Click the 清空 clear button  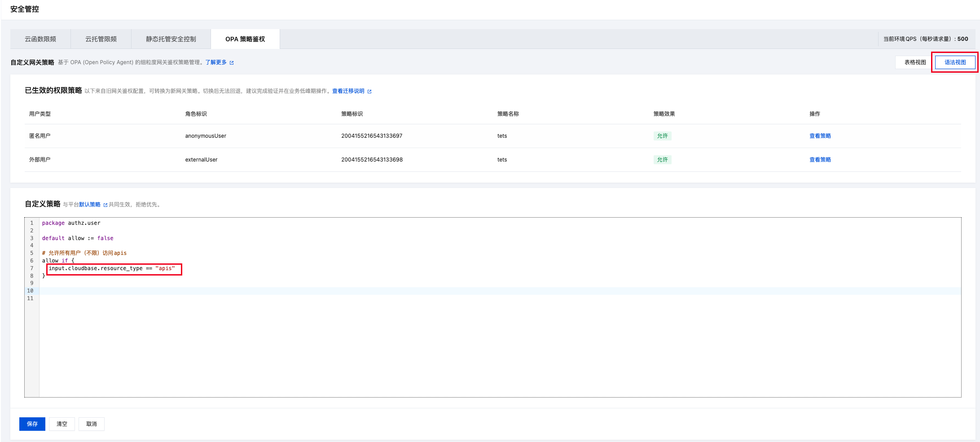[x=62, y=424]
